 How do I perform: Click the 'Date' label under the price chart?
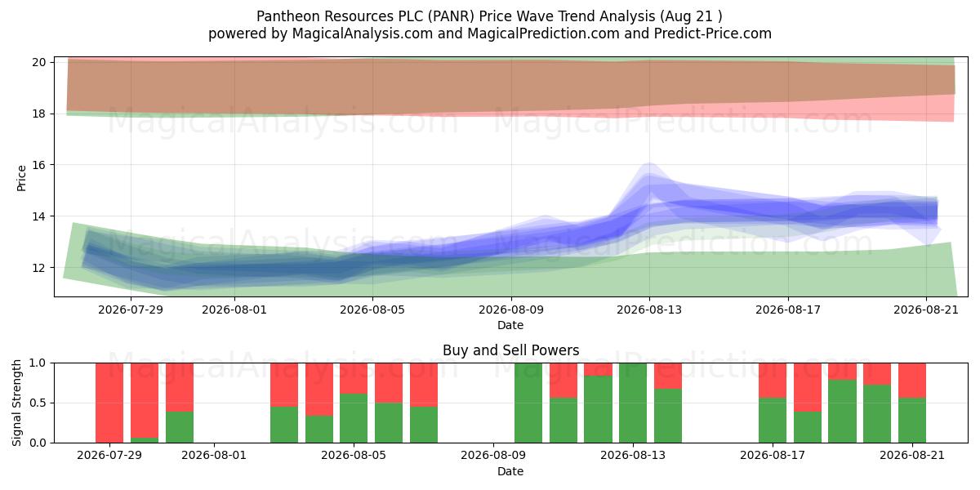[510, 325]
